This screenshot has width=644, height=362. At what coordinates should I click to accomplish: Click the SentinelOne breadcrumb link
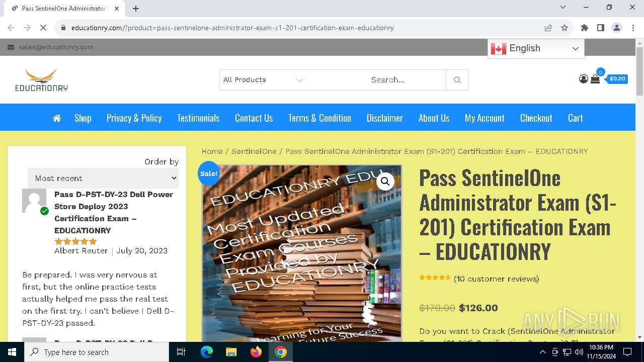pyautogui.click(x=254, y=151)
